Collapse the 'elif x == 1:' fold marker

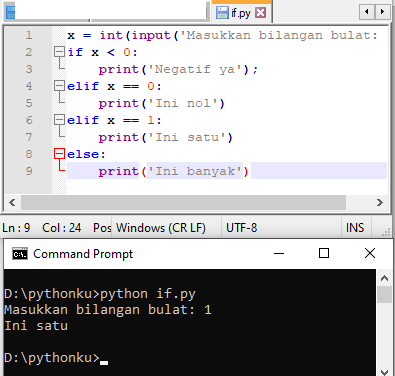59,120
